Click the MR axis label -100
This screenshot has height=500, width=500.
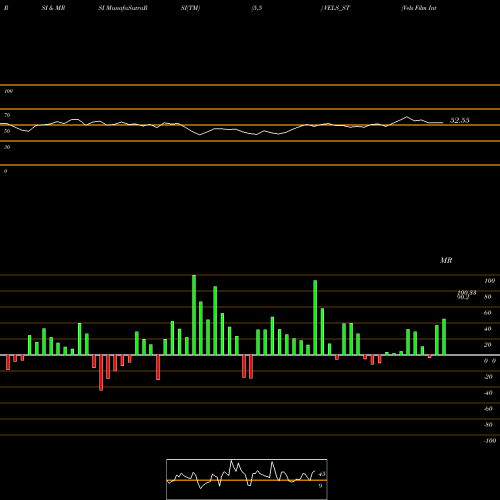[x=490, y=441]
